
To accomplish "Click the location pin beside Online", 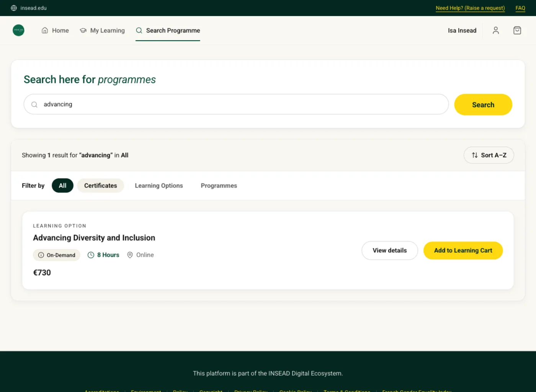I will 130,255.
